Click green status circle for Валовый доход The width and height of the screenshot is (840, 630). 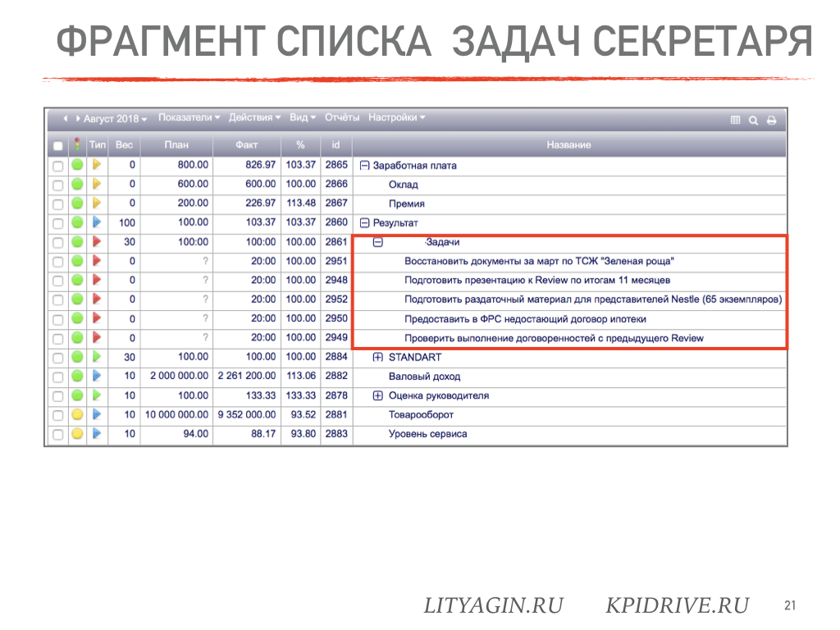[77, 376]
